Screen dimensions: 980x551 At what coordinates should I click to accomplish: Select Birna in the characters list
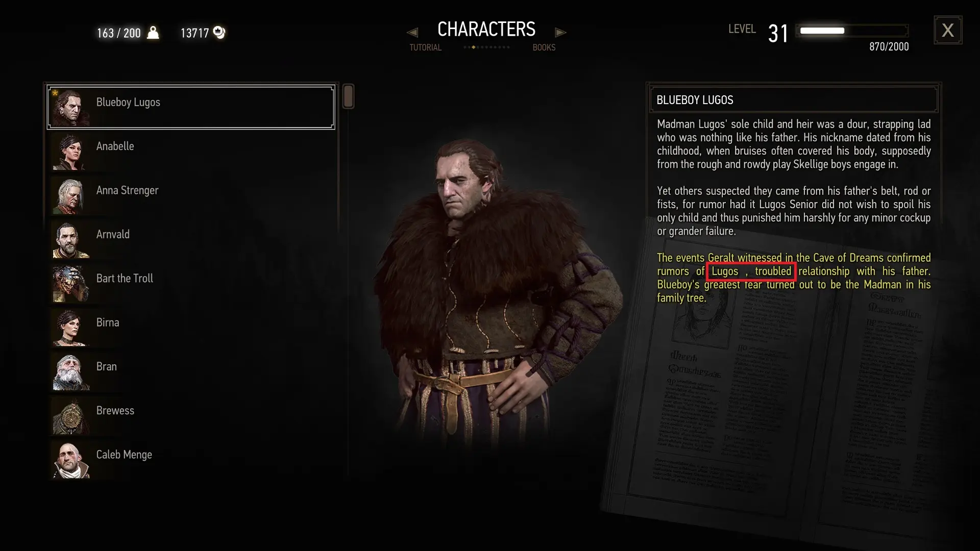[x=191, y=328]
